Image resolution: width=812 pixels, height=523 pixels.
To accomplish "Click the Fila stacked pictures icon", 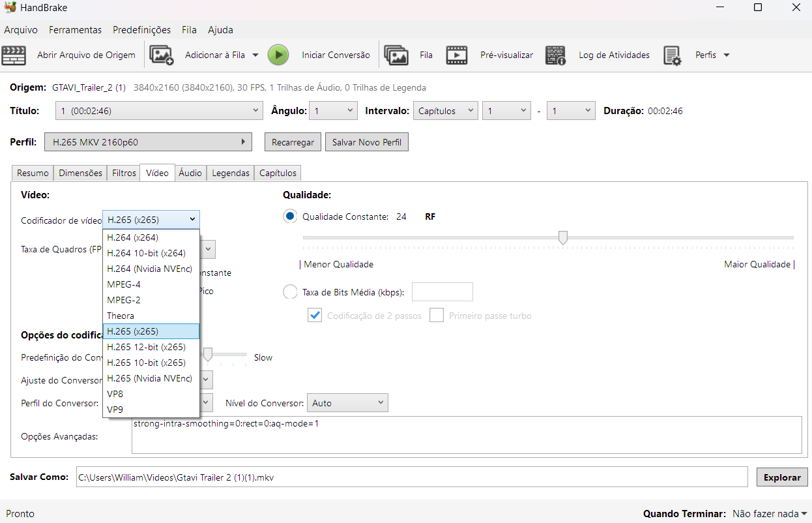I will (396, 55).
